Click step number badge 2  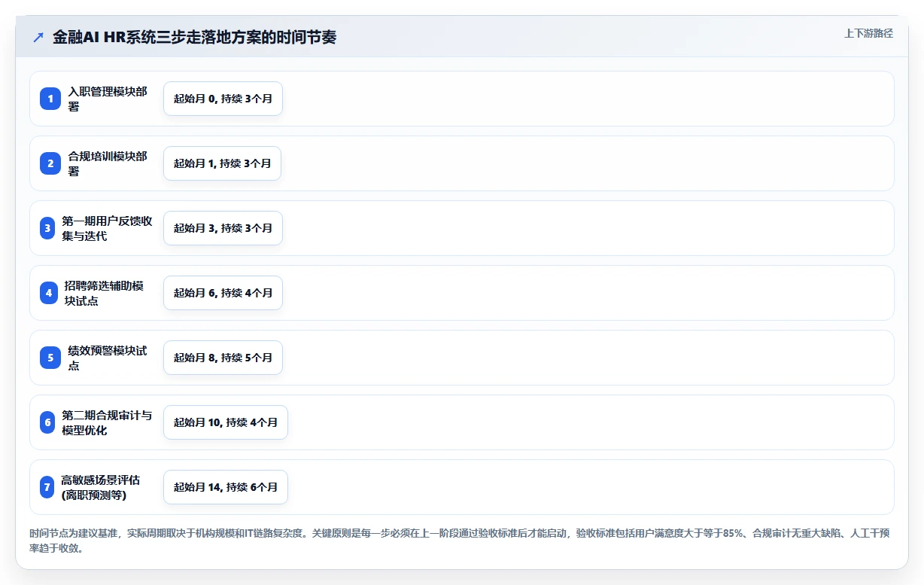coord(50,163)
